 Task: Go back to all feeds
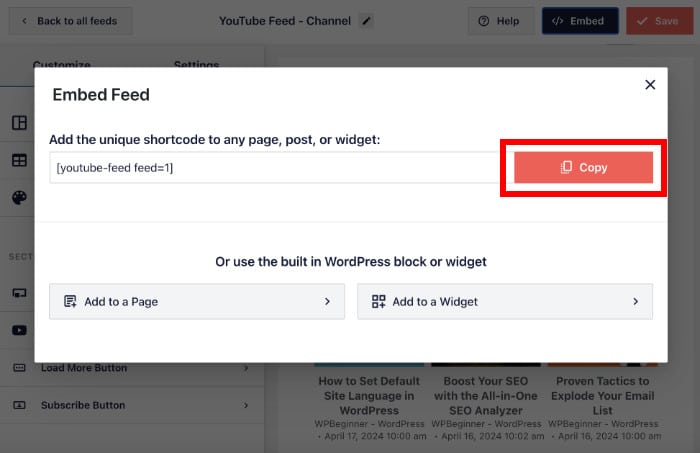coord(71,21)
